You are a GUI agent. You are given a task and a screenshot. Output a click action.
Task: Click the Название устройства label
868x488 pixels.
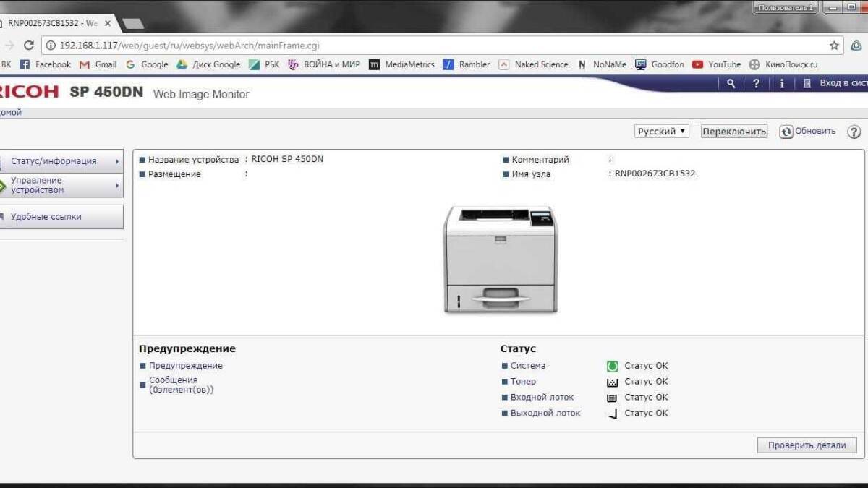[194, 159]
